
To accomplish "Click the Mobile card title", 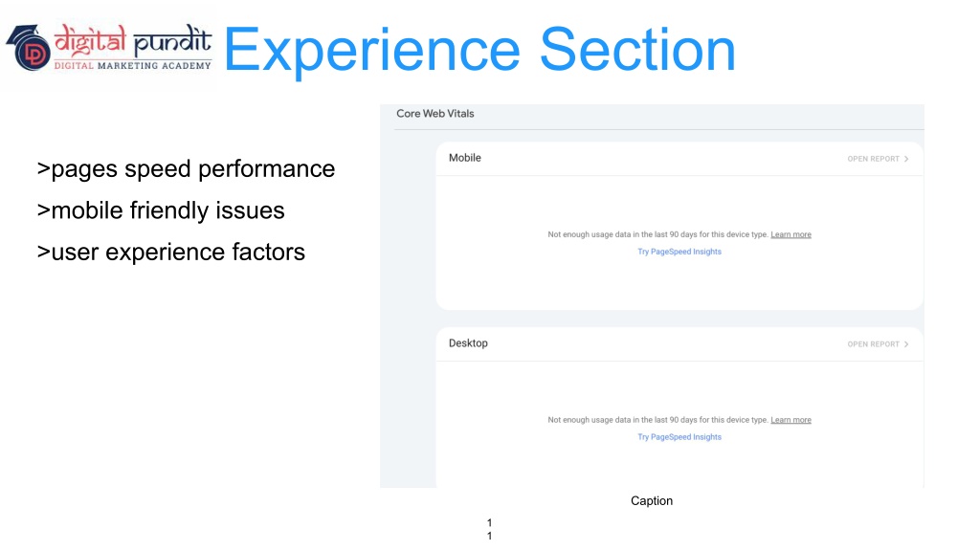I will coord(465,158).
